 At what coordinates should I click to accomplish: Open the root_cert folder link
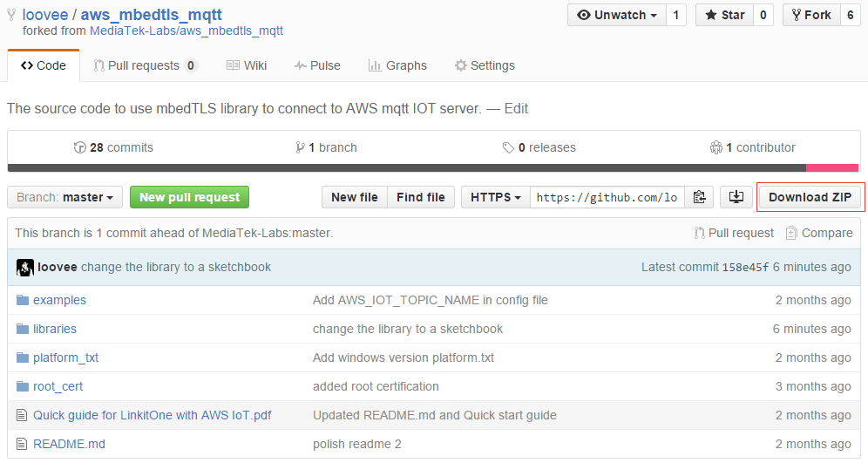coord(58,386)
